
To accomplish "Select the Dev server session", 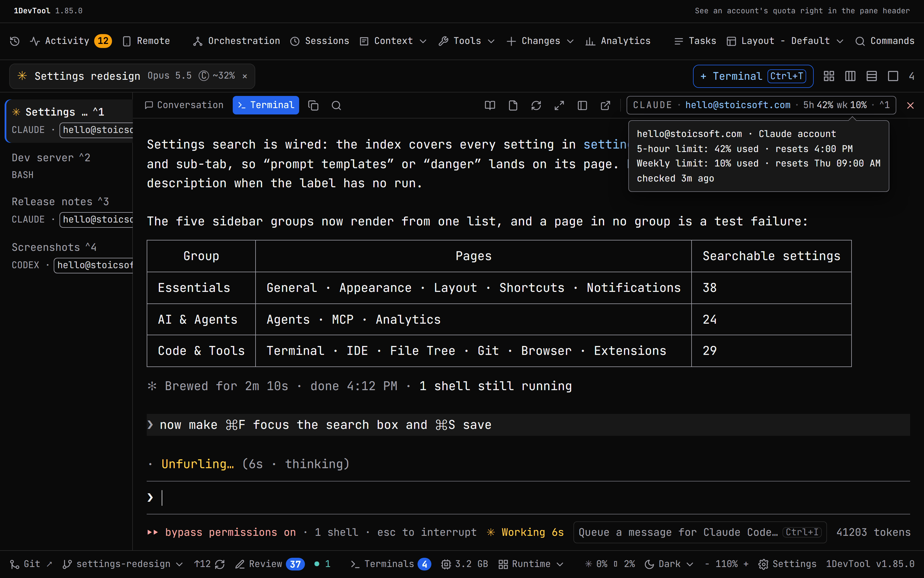I will coord(69,166).
